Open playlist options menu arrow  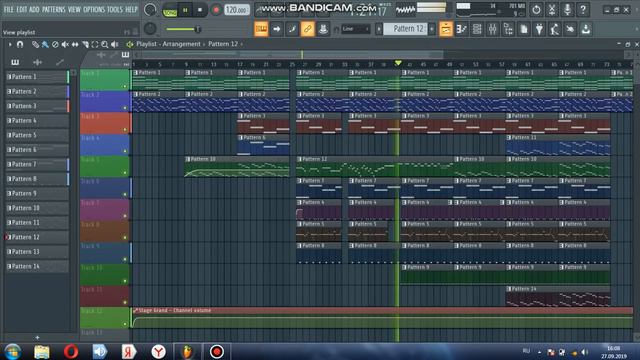click(10, 44)
